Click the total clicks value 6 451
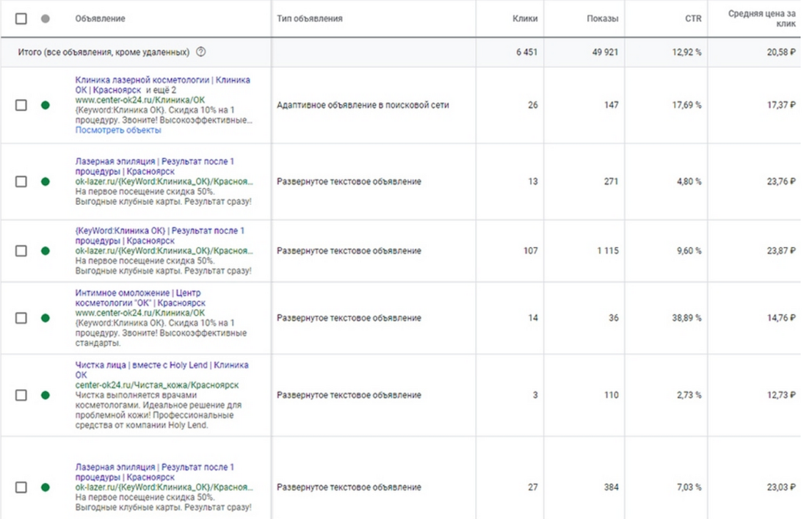The image size is (812, 519). [526, 52]
